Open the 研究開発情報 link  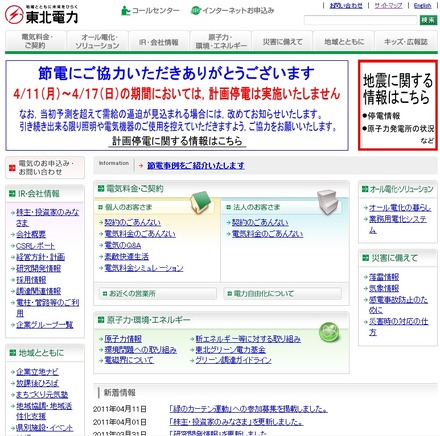pos(38,268)
